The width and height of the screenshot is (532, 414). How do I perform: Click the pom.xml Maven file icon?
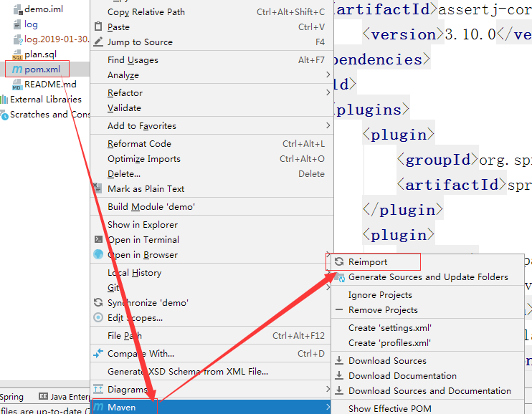[x=17, y=69]
